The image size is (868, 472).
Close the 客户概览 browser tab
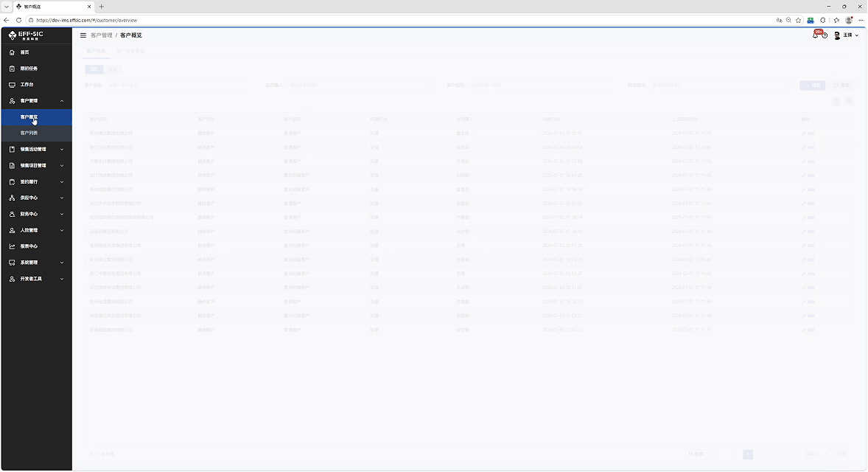click(x=89, y=7)
